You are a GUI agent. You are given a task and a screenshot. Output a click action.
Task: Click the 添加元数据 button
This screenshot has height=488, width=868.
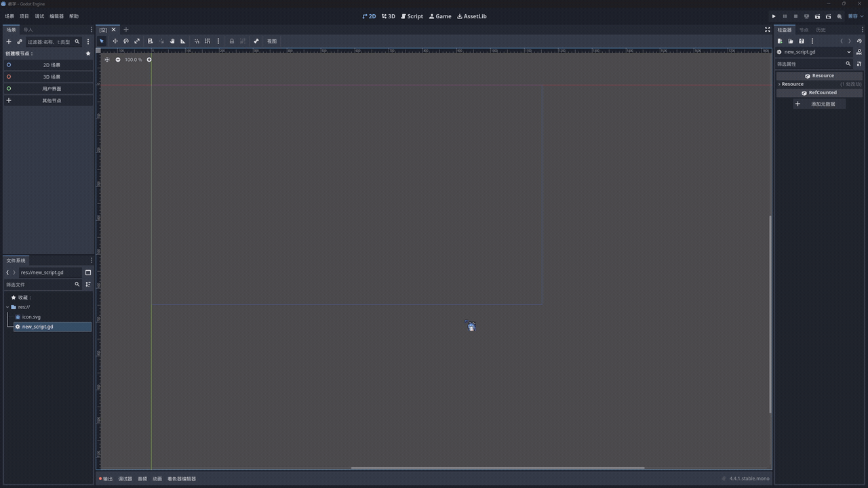[x=819, y=104]
